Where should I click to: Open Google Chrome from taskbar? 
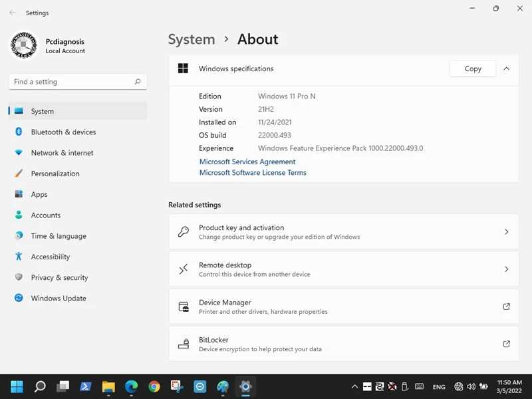pos(154,386)
